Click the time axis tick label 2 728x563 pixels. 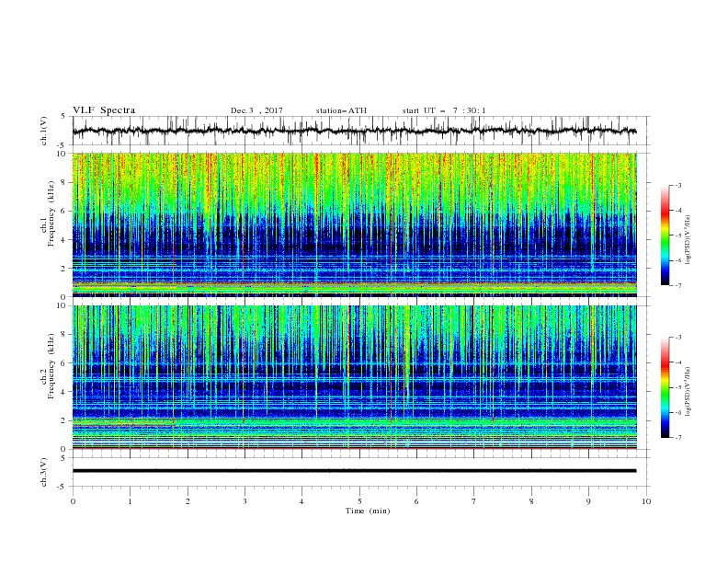tap(188, 501)
